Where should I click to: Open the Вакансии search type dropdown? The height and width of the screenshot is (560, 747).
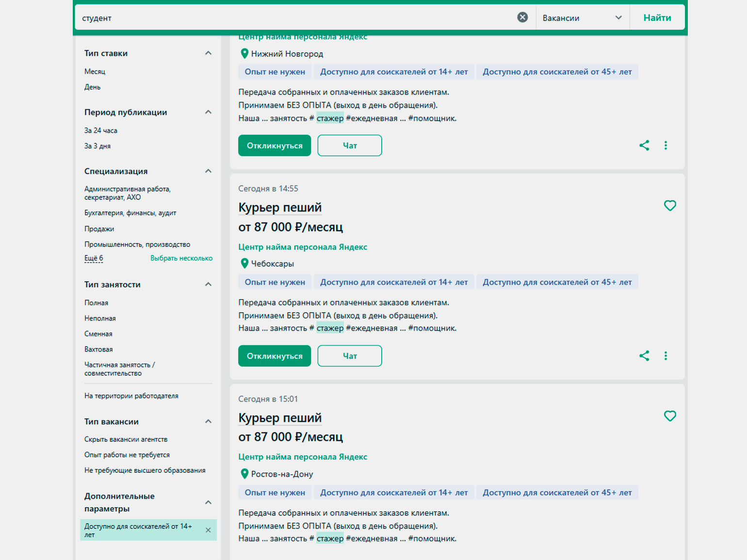click(x=583, y=18)
